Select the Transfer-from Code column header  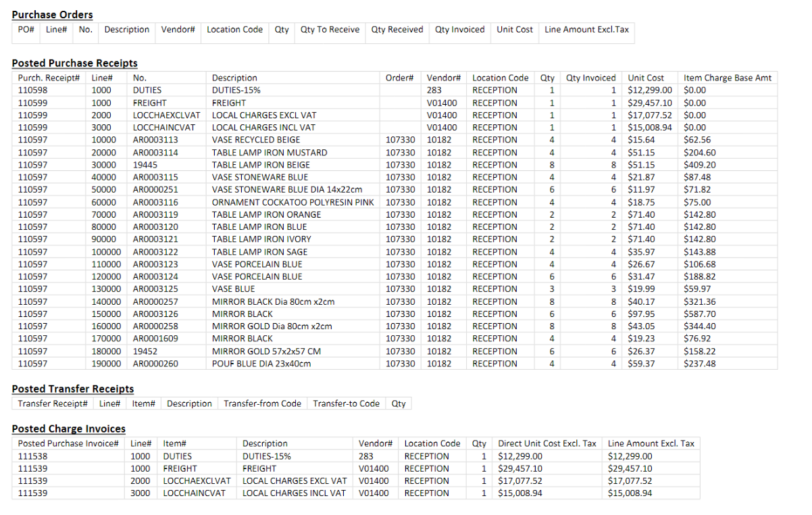point(263,403)
